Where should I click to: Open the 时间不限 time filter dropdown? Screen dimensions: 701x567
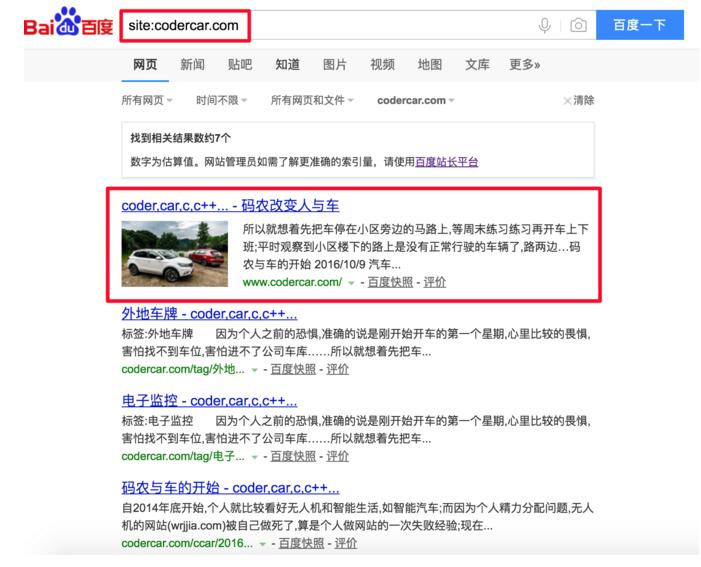point(220,100)
